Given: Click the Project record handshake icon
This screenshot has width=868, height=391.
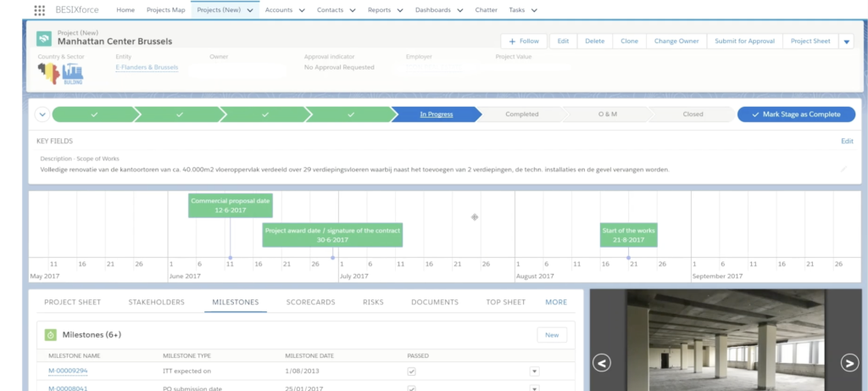Looking at the screenshot, I should coord(44,38).
